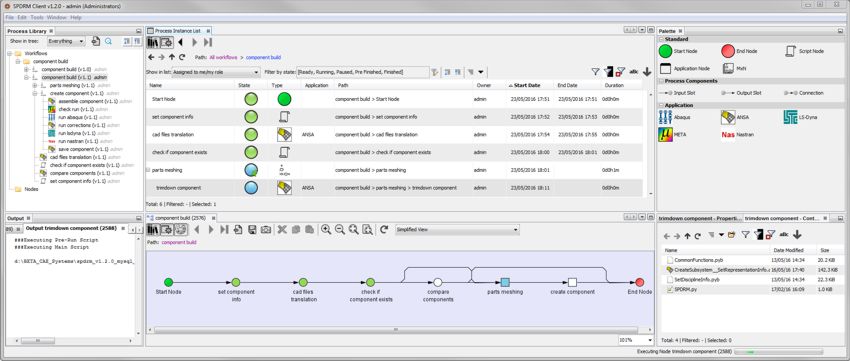Click component build link in Instance List path
This screenshot has height=361, width=850.
tap(263, 57)
